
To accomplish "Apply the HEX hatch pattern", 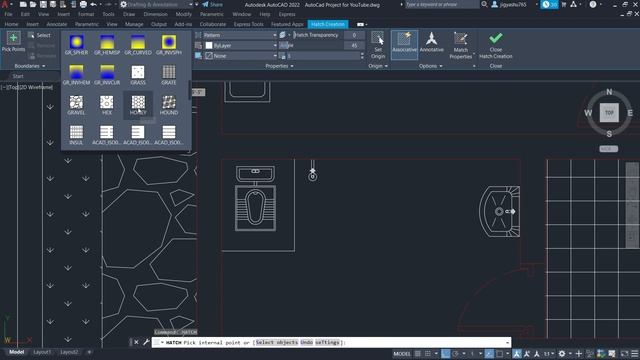I will click(x=107, y=105).
